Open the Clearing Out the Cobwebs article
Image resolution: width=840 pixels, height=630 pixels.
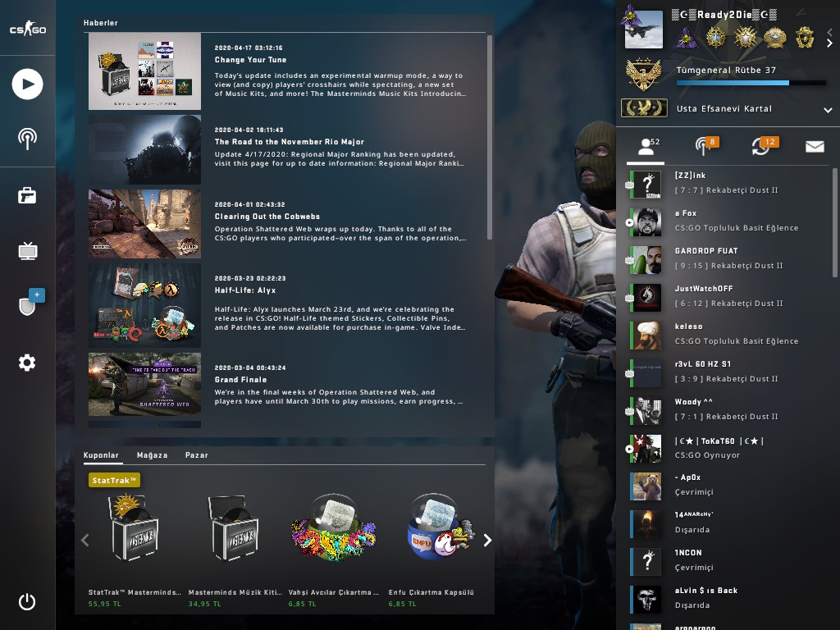coord(267,217)
